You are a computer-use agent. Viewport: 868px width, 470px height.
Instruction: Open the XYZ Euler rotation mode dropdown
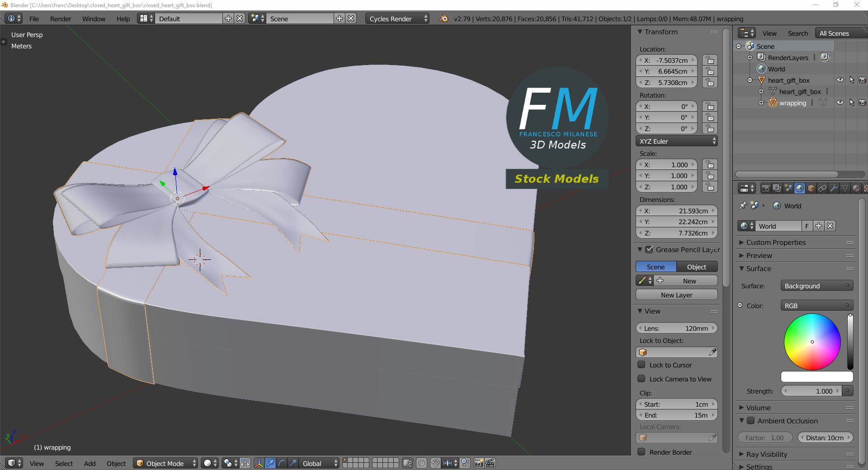(676, 141)
